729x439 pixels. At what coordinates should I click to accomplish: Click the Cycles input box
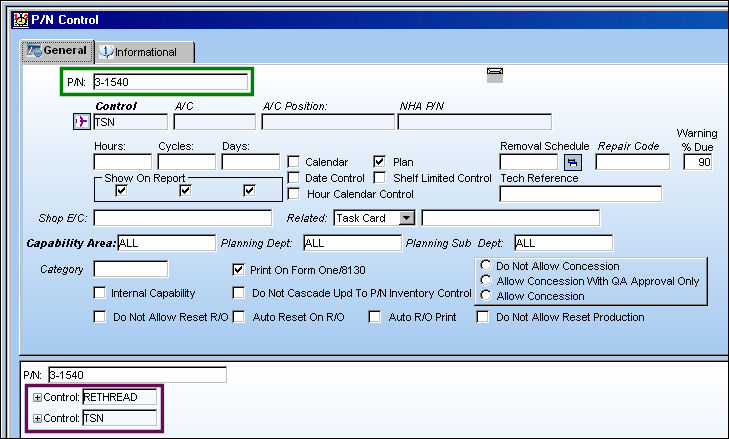(x=186, y=162)
